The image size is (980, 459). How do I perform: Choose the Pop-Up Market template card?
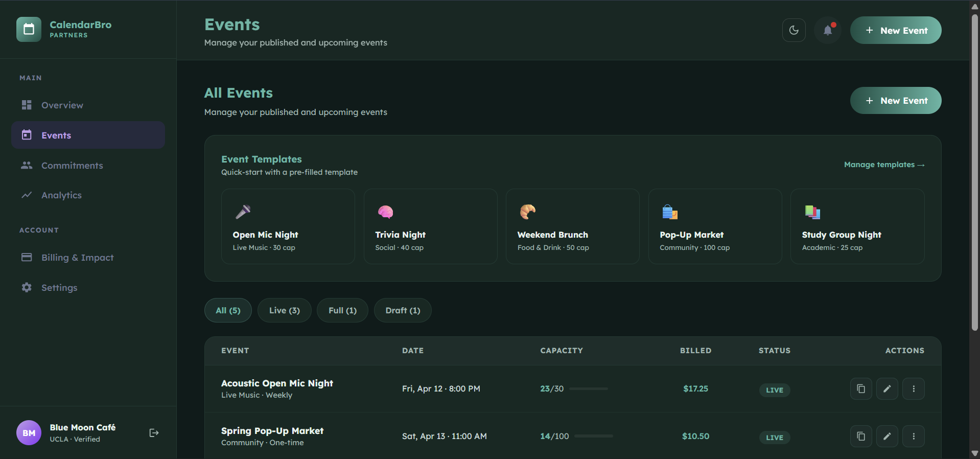tap(715, 226)
